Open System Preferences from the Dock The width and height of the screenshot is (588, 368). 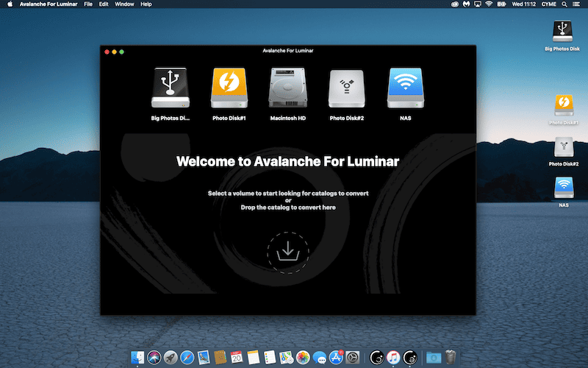click(x=353, y=357)
